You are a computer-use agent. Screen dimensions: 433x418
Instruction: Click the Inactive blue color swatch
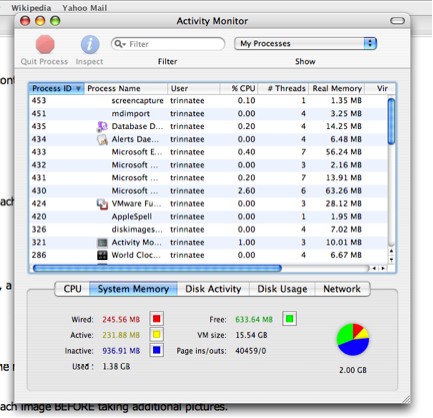(157, 350)
